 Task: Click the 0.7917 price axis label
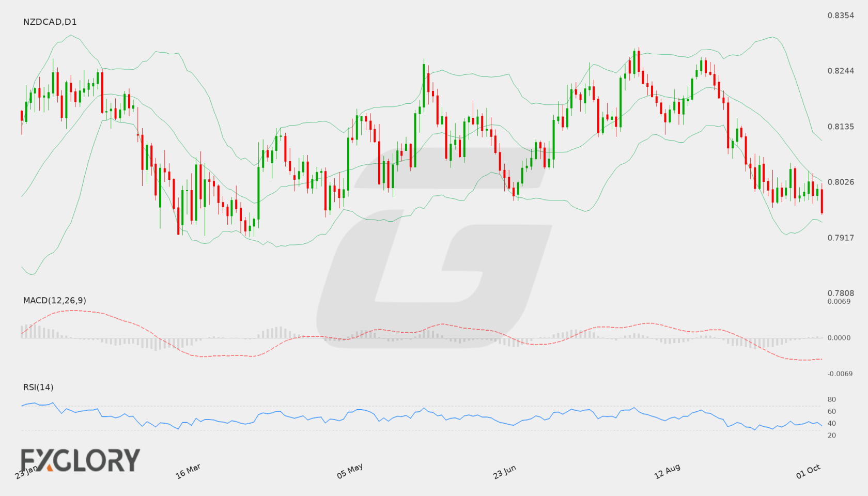click(x=841, y=238)
